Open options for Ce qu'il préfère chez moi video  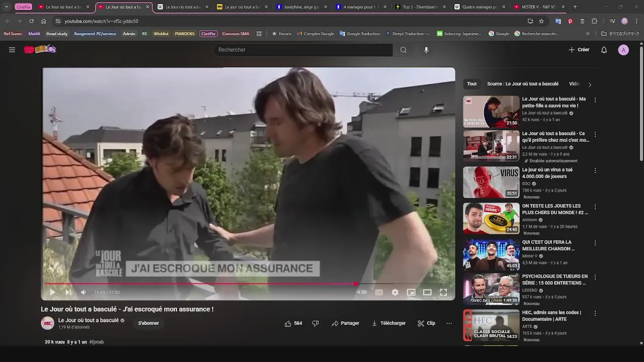pyautogui.click(x=595, y=134)
